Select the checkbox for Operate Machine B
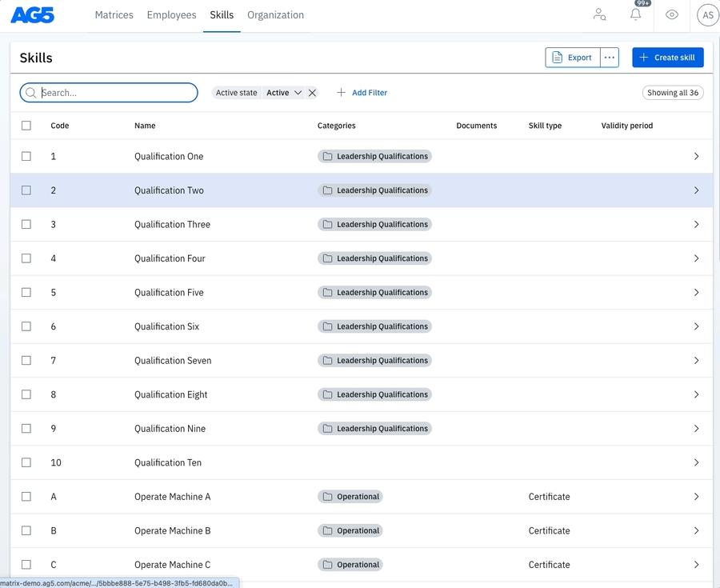The height and width of the screenshot is (588, 720). pyautogui.click(x=26, y=531)
